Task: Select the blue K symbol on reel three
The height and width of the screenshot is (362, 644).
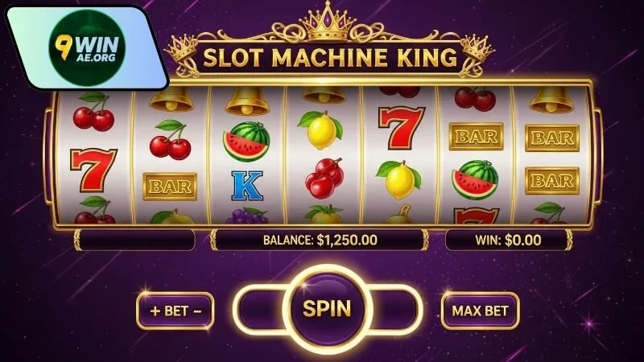Action: point(247,186)
